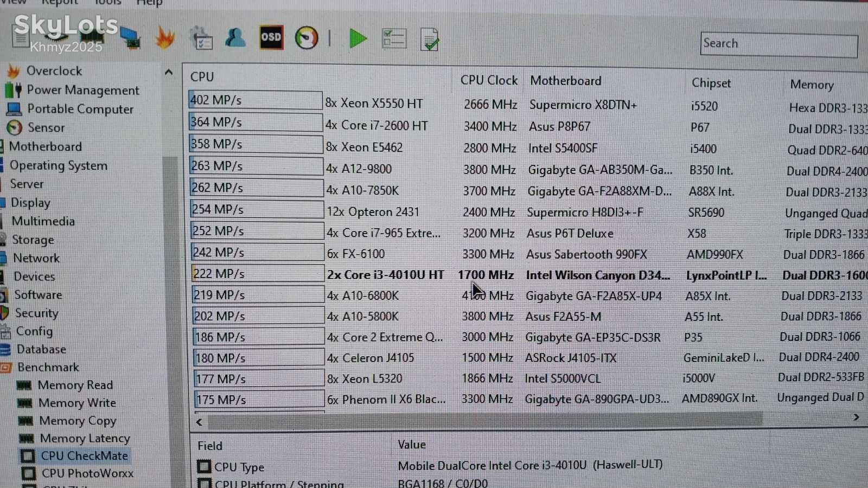Start benchmark with green play button

(358, 38)
